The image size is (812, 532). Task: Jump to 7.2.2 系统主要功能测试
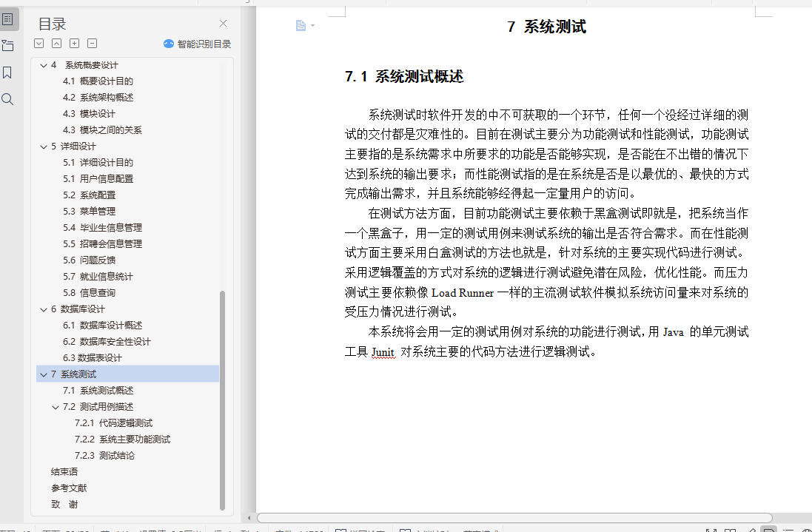122,440
